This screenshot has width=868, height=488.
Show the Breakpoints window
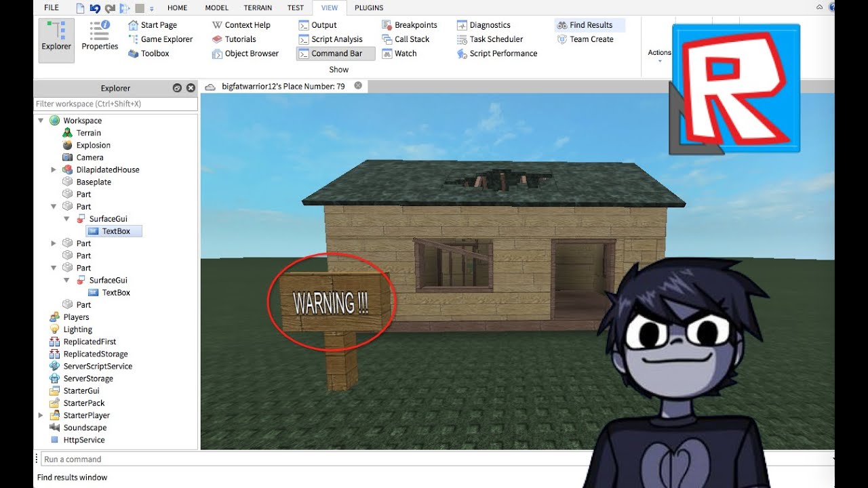[410, 25]
